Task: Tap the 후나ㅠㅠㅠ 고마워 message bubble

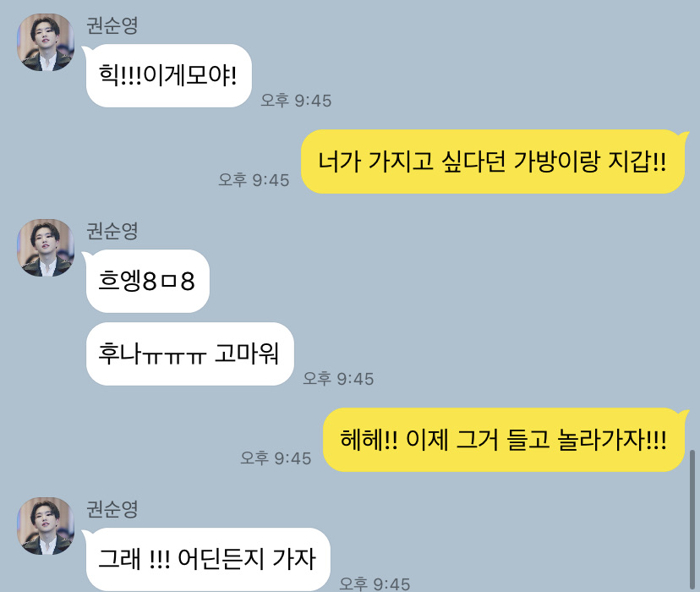Action: [189, 354]
